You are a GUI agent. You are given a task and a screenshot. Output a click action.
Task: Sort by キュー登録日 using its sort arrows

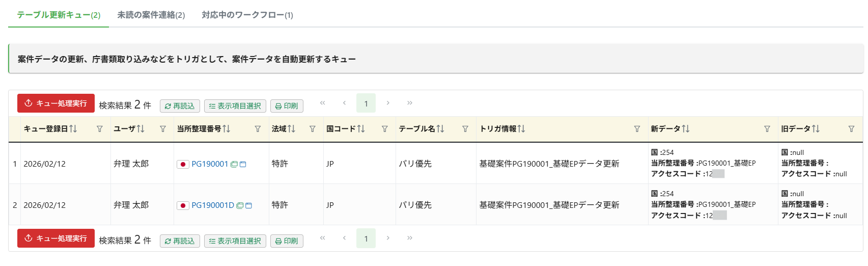click(73, 129)
